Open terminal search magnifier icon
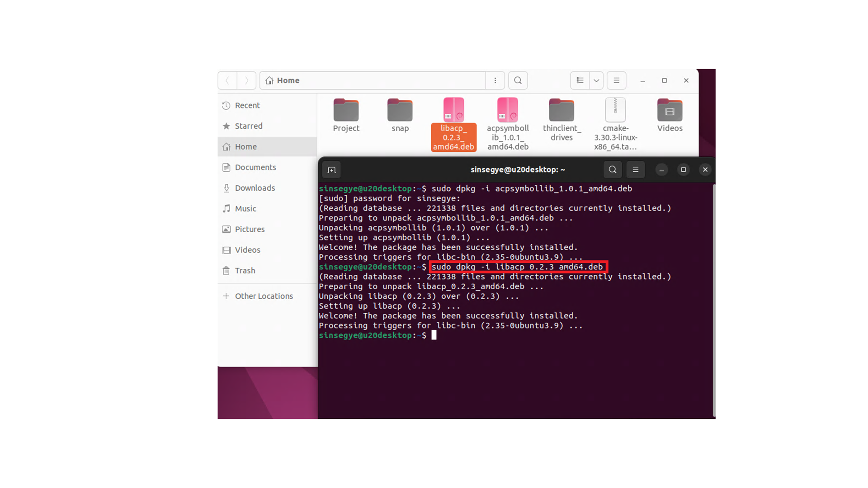The image size is (868, 488). click(x=613, y=169)
